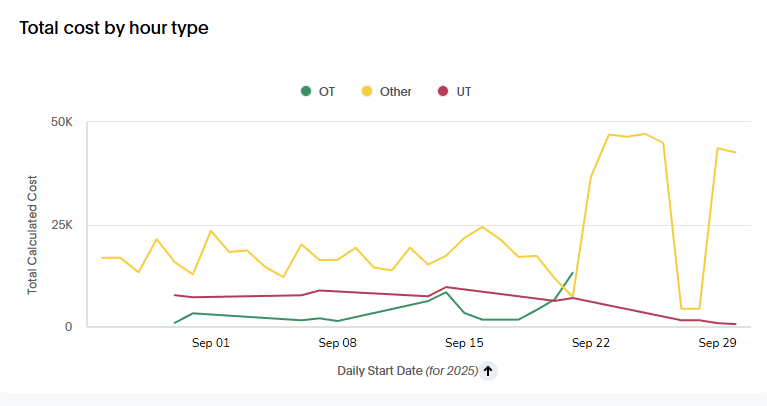Select the Sep 08 x-axis label

coord(338,342)
